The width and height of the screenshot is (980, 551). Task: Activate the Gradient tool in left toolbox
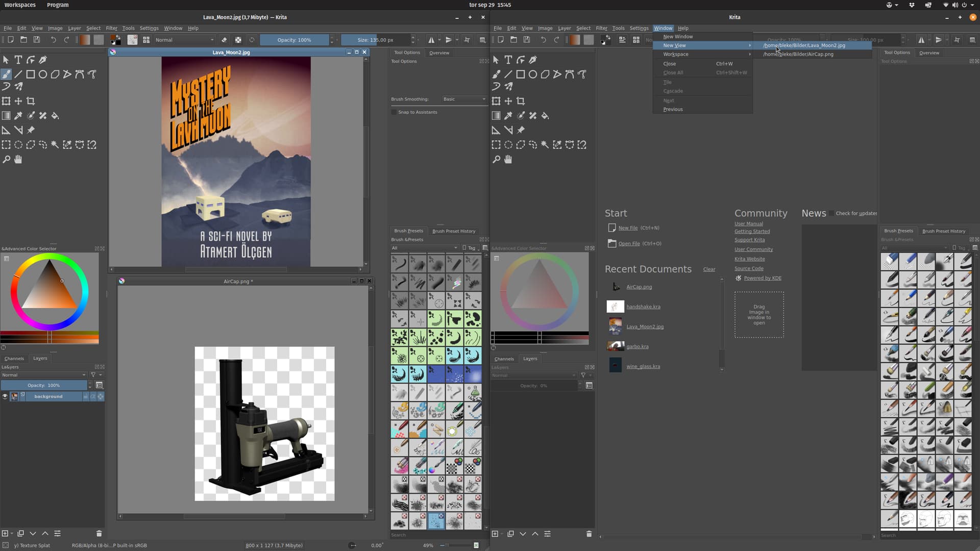[x=6, y=116]
